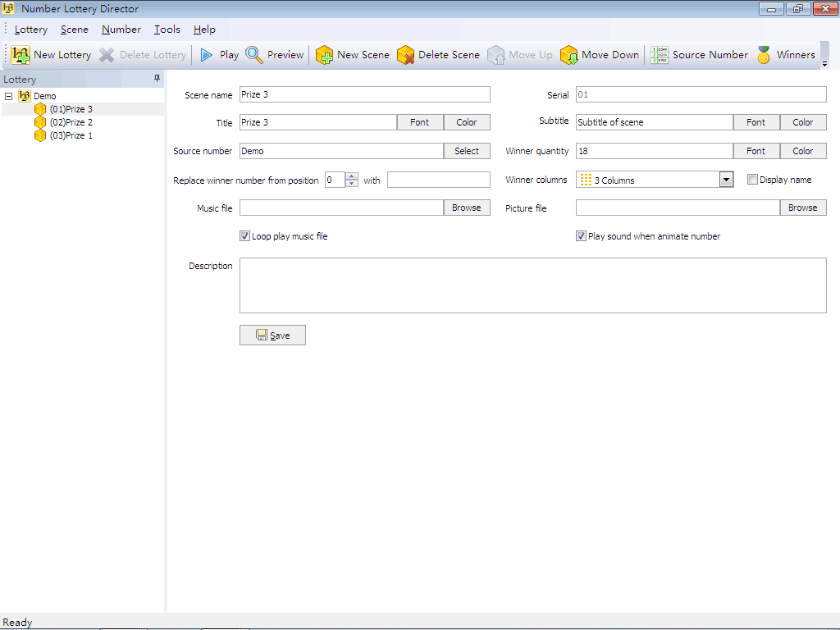Click the Serial field showing 01

click(x=701, y=94)
